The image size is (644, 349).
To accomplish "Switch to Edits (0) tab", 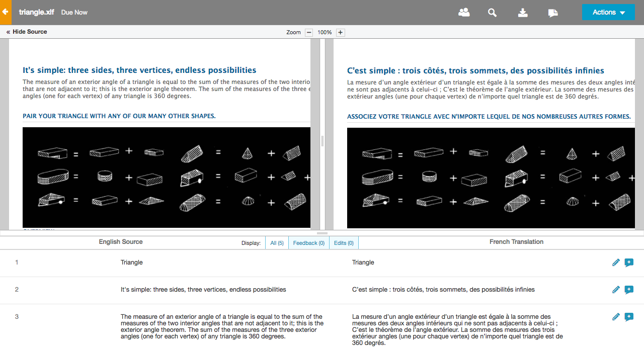I will click(x=344, y=243).
